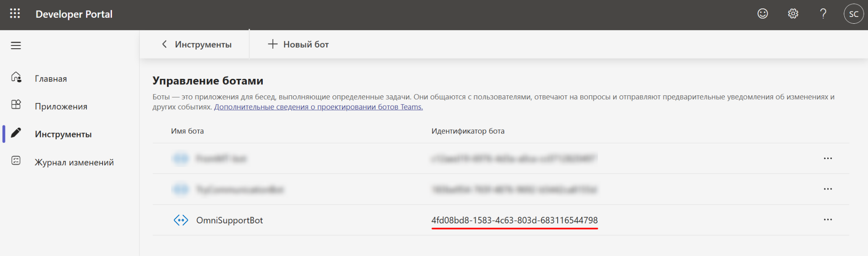This screenshot has height=256, width=868.
Task: Collapse sidebar with hamburger menu icon
Action: pyautogui.click(x=16, y=45)
